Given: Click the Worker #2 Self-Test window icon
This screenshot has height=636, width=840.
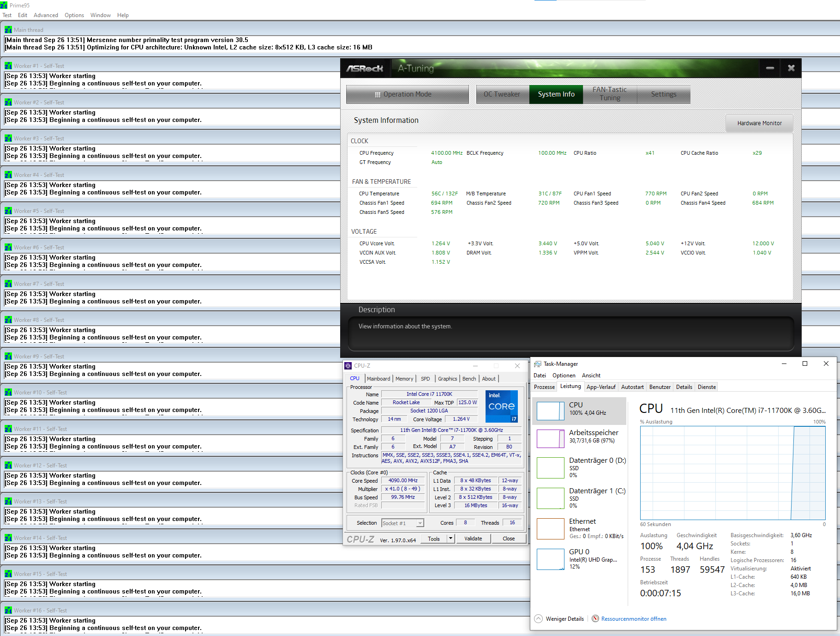Looking at the screenshot, I should tap(8, 102).
